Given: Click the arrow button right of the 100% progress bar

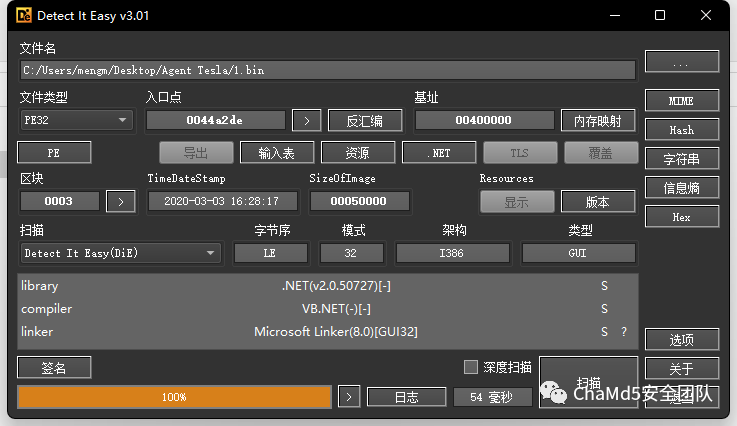Looking at the screenshot, I should (x=349, y=397).
